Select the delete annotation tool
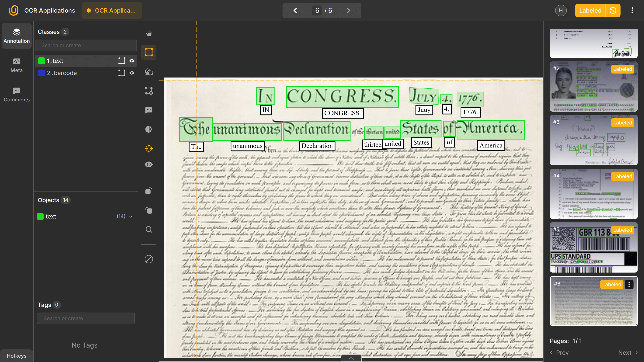The image size is (644, 362). click(149, 91)
